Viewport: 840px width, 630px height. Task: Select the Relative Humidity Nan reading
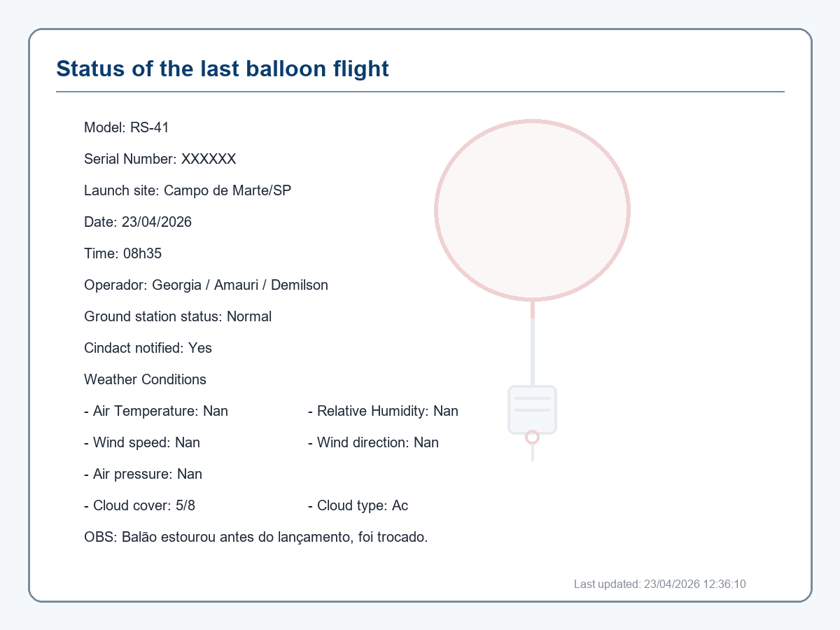point(383,411)
